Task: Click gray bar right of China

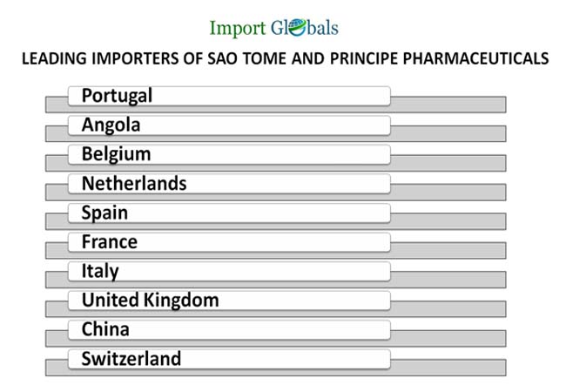Action: tap(448, 339)
